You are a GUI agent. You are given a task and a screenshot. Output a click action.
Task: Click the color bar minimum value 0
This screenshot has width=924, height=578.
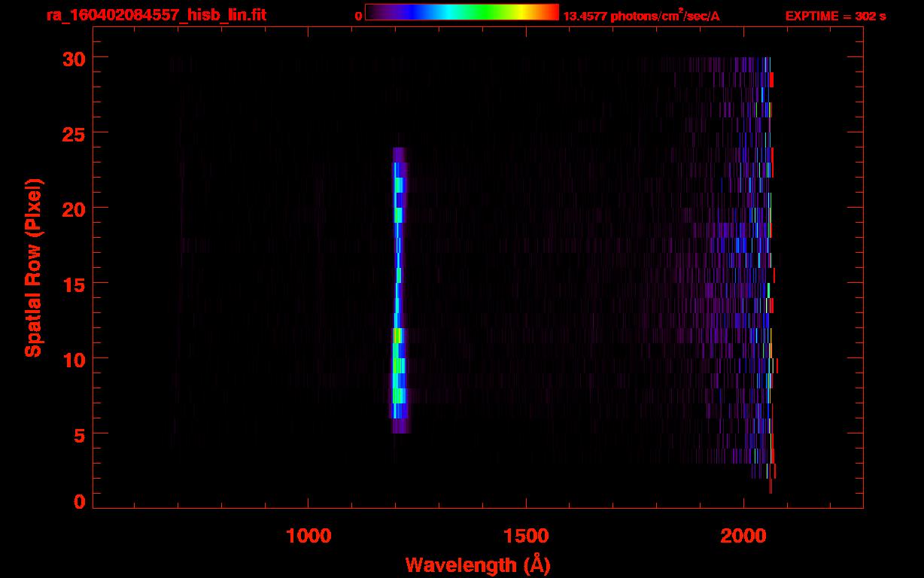(x=359, y=16)
